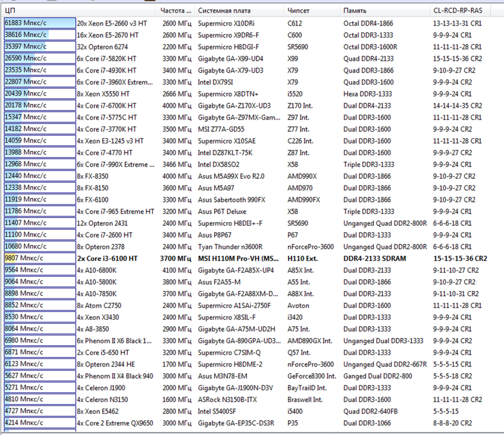The width and height of the screenshot is (504, 435).
Task: Click the 4x A8-3850 row
Action: point(93,329)
